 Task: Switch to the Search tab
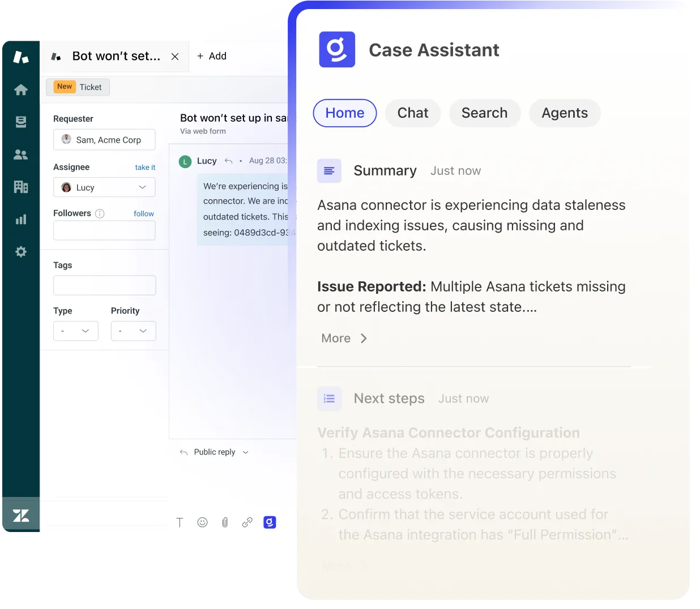[485, 113]
